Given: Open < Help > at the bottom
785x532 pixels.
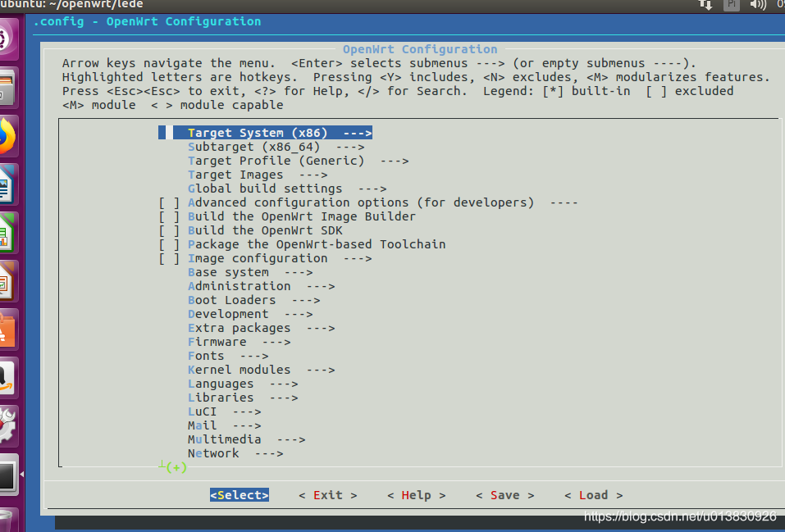Looking at the screenshot, I should coord(417,495).
